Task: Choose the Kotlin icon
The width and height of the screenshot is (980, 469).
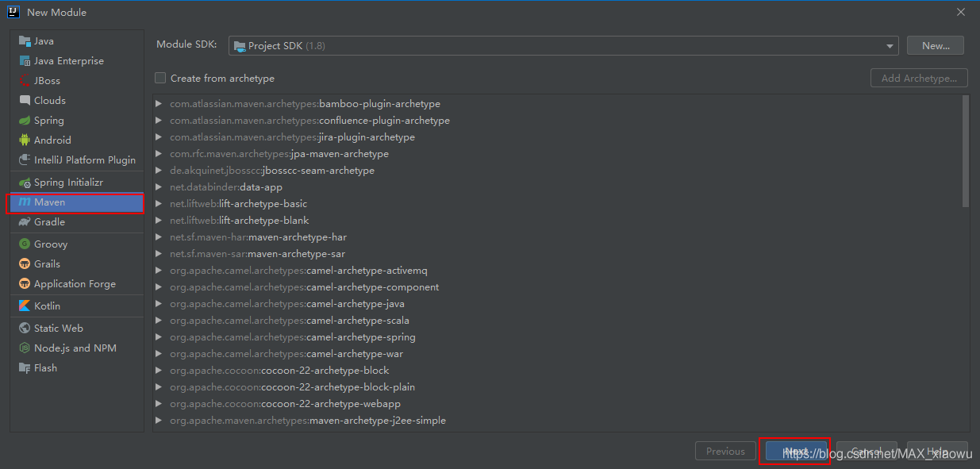Action: coord(25,306)
